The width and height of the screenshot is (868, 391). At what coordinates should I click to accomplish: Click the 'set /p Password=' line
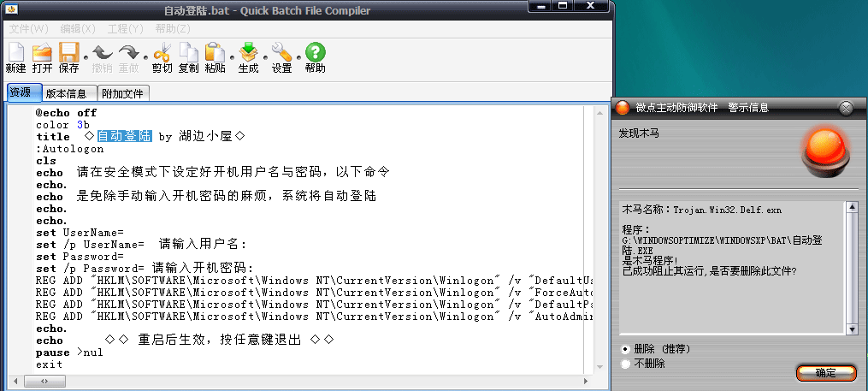(x=145, y=269)
